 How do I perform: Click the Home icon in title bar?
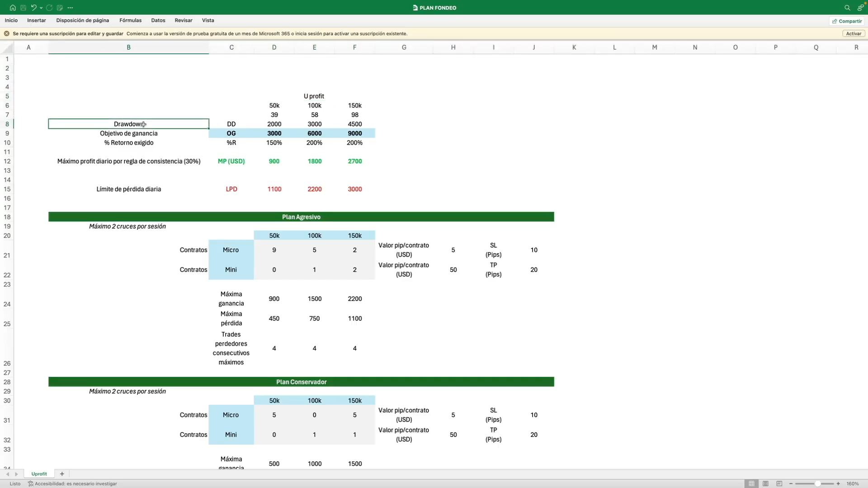(13, 8)
